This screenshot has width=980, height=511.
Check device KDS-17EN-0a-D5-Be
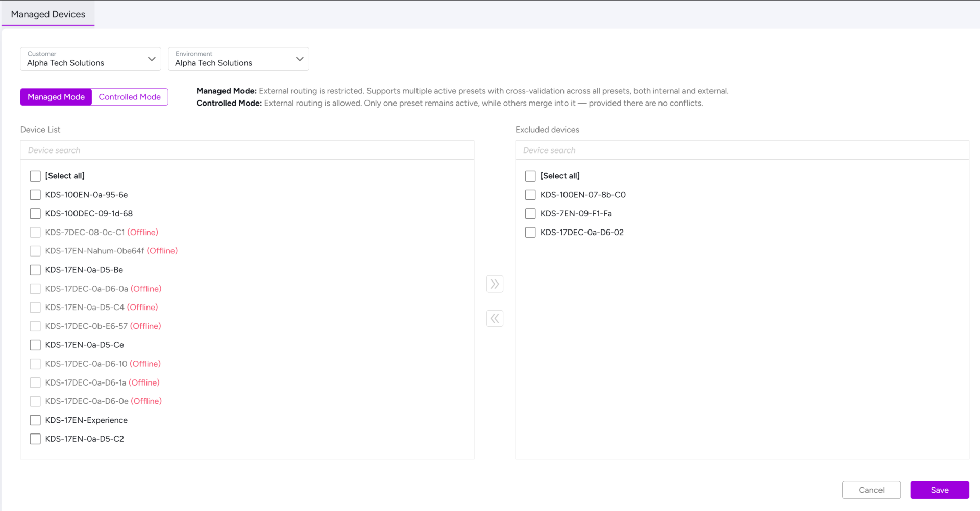click(x=35, y=270)
